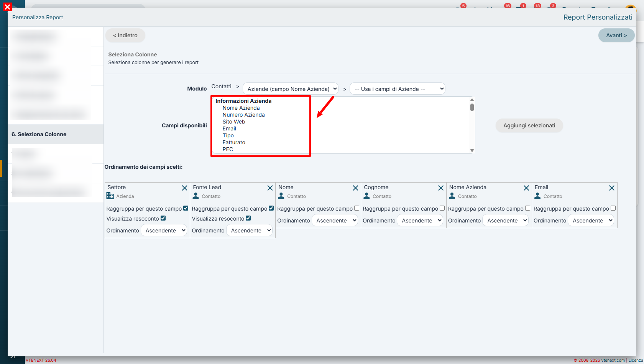Remove the Email column
This screenshot has width=644, height=364.
(x=612, y=188)
